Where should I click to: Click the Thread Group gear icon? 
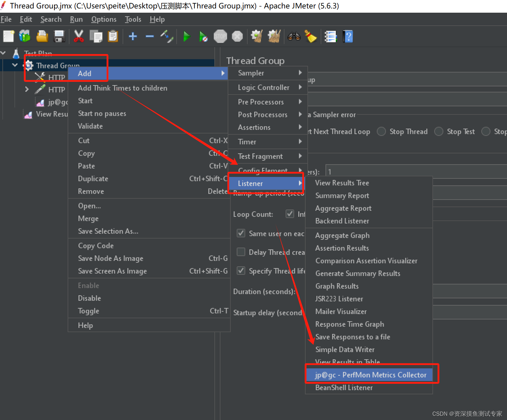point(29,65)
